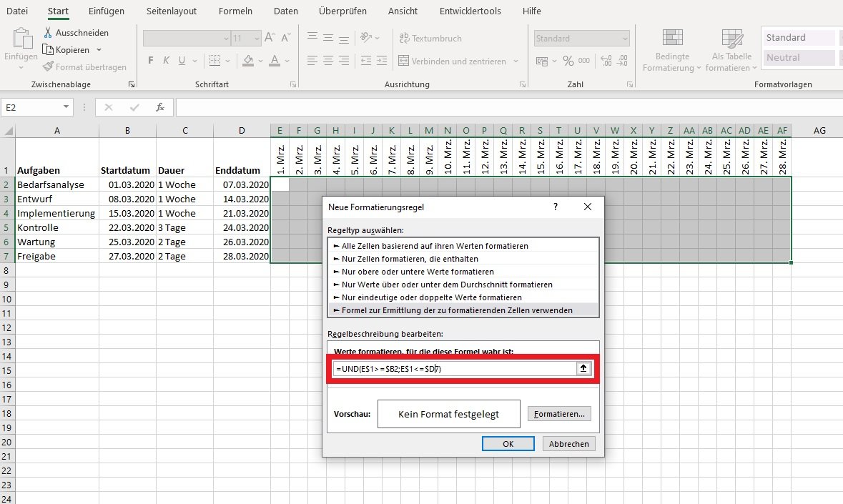This screenshot has height=504, width=843.
Task: Click the Kopieren icon in Zwischenablage
Action: point(48,50)
